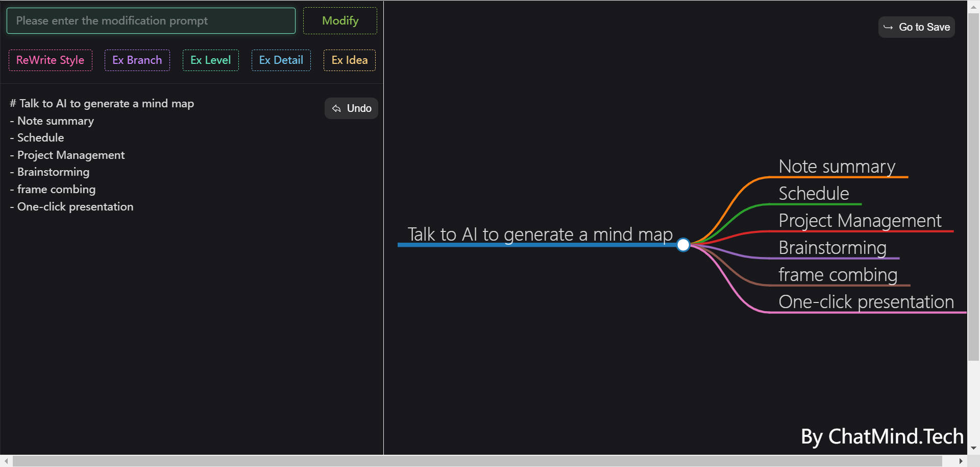Generate more detail via Ex Detail
The image size is (980, 467).
click(281, 60)
